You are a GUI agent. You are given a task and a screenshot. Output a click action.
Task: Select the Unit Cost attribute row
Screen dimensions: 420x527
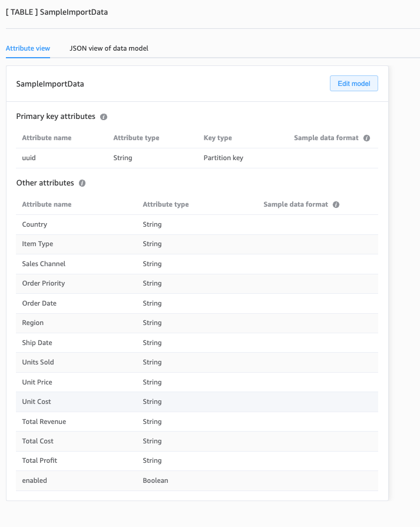click(37, 402)
